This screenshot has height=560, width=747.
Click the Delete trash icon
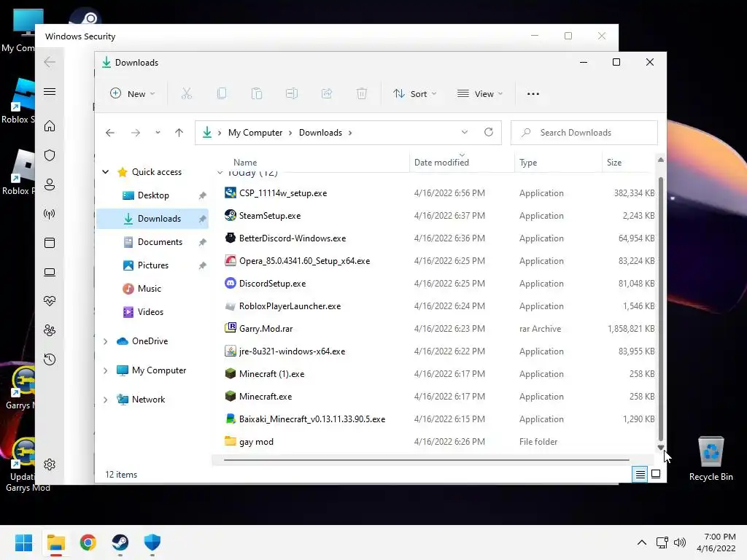point(362,94)
